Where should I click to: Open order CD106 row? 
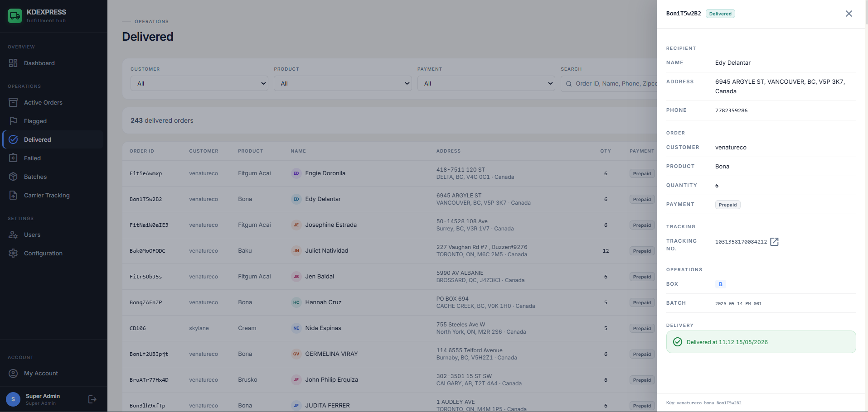pyautogui.click(x=390, y=328)
